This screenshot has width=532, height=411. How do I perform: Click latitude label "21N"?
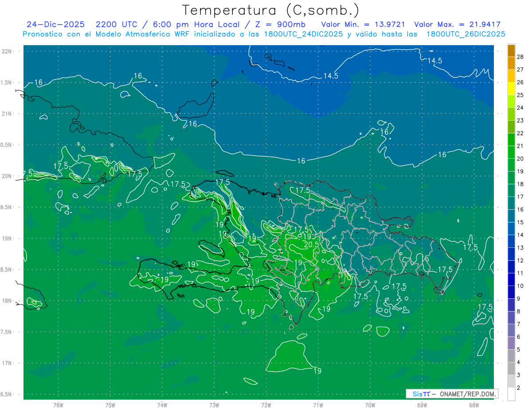point(7,114)
